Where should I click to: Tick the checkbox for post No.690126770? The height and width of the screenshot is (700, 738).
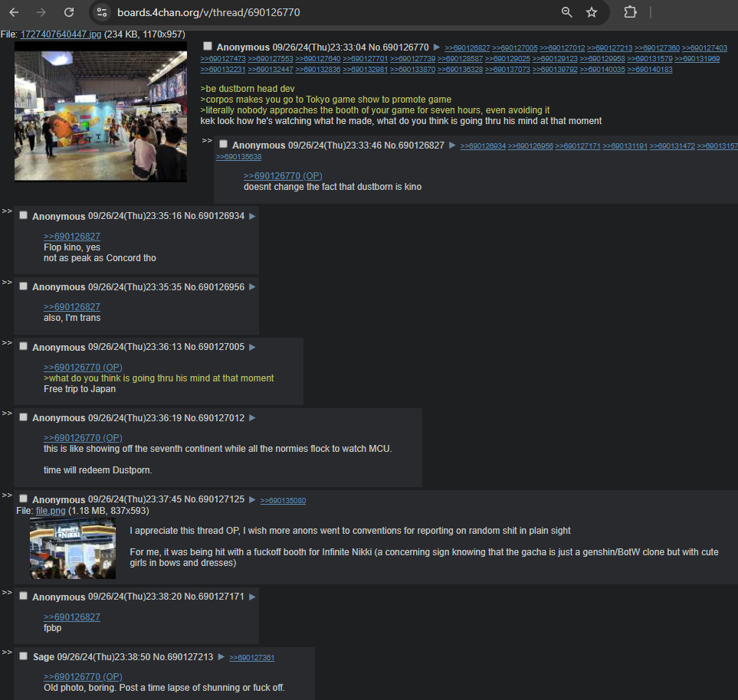[208, 46]
